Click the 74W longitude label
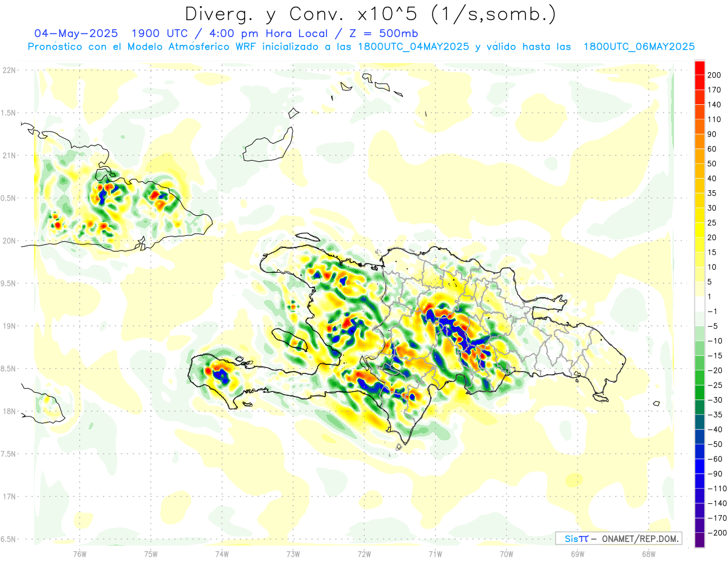The height and width of the screenshot is (562, 728). (222, 553)
